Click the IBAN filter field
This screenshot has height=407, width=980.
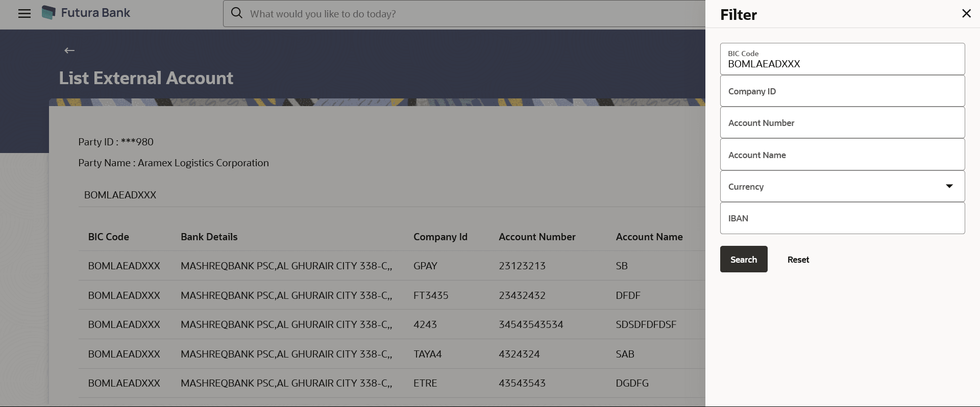(842, 218)
